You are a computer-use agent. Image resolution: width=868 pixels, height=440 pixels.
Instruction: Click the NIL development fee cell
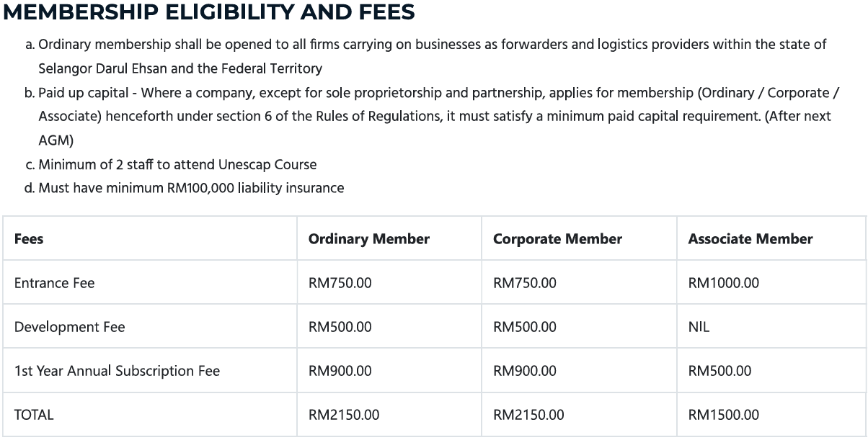click(699, 327)
